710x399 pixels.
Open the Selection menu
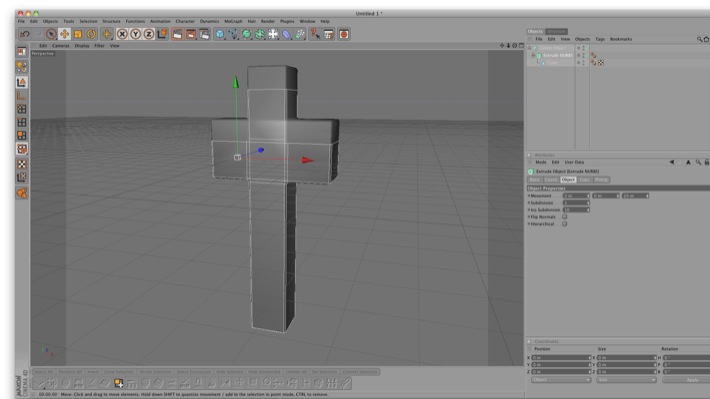[x=88, y=21]
